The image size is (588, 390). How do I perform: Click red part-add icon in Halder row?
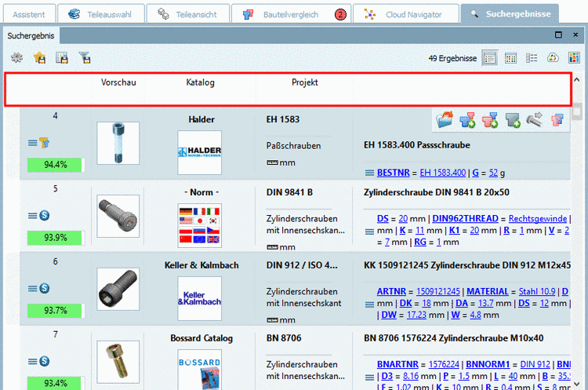490,120
